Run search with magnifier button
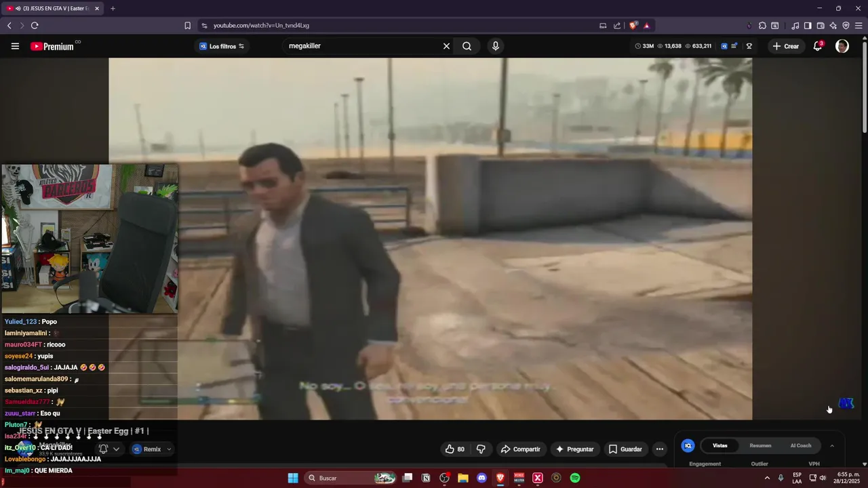The image size is (868, 488). 467,46
